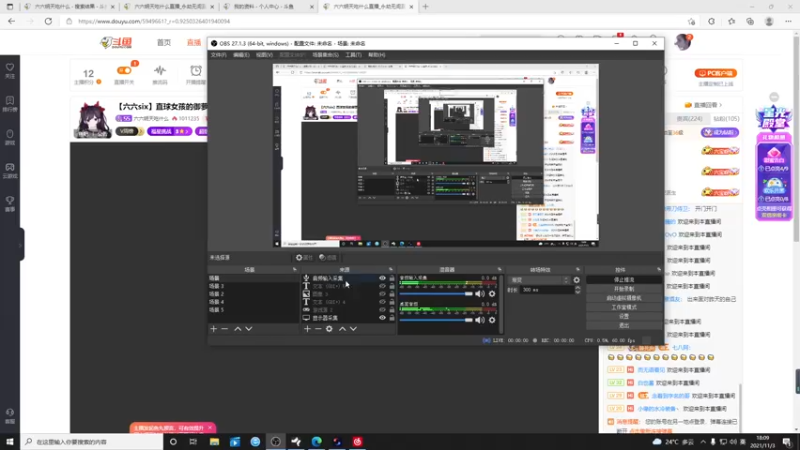The image size is (800, 450).
Task: Add a new source with the plus icon
Action: [307, 329]
